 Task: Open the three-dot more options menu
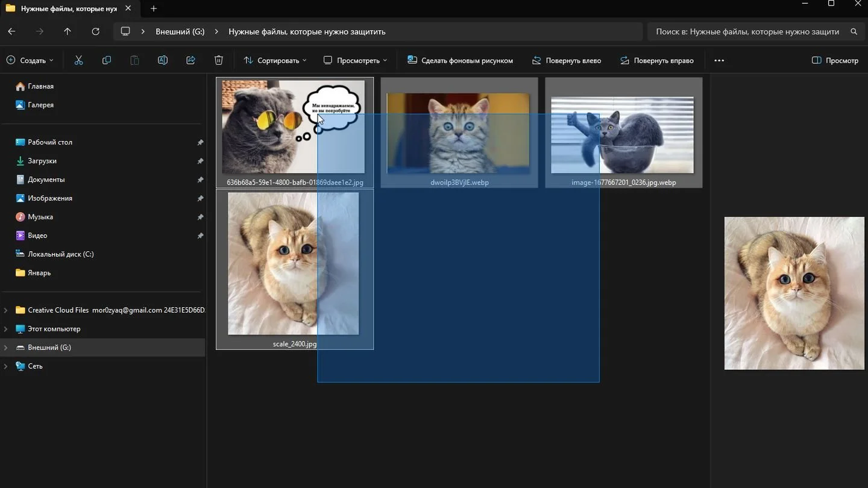click(719, 60)
